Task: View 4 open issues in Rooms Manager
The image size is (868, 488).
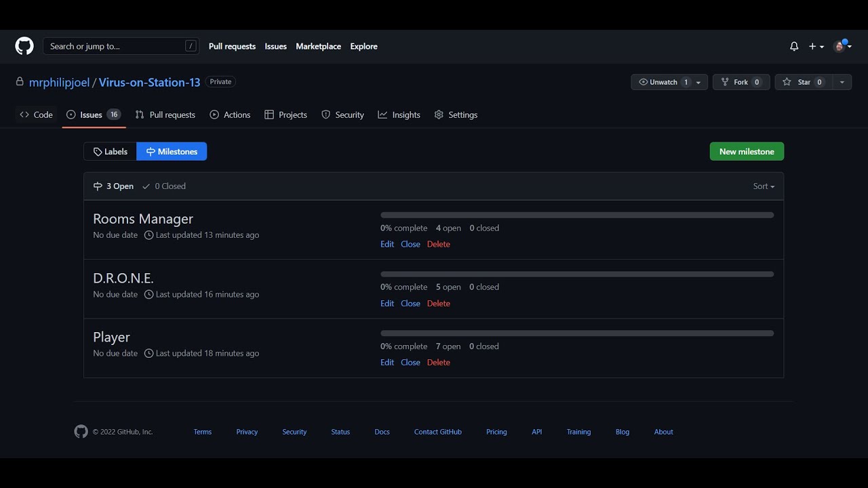Action: [x=448, y=228]
